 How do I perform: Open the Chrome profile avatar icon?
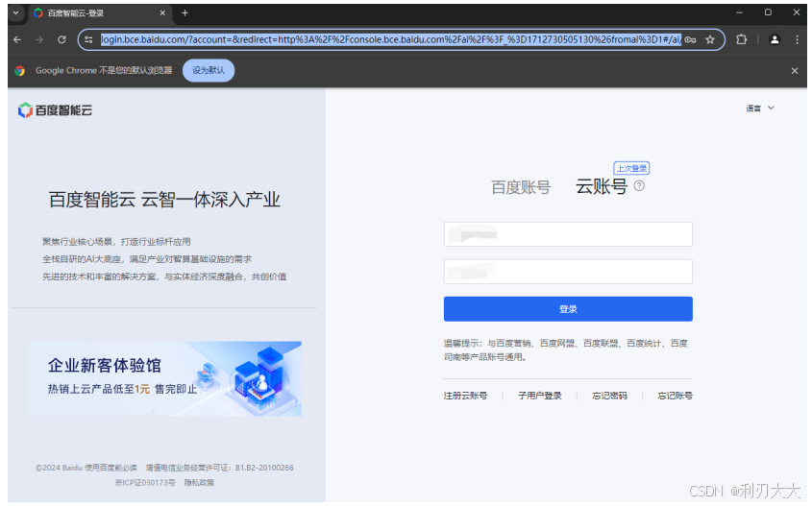click(x=775, y=39)
